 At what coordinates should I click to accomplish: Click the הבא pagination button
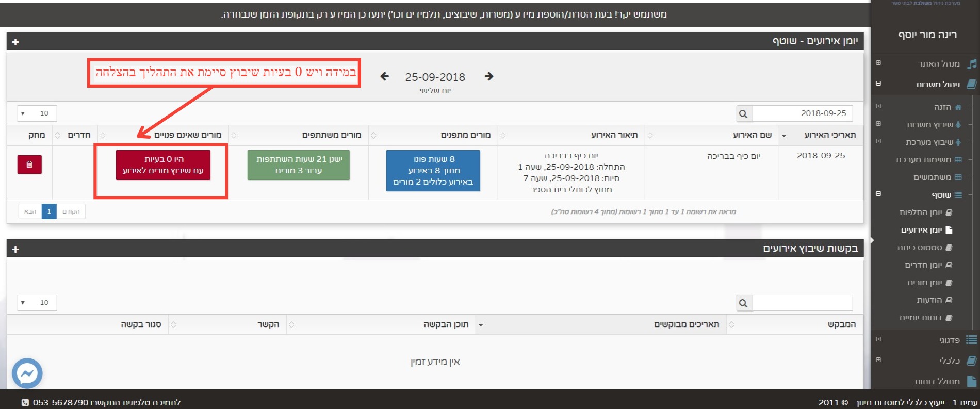point(30,211)
